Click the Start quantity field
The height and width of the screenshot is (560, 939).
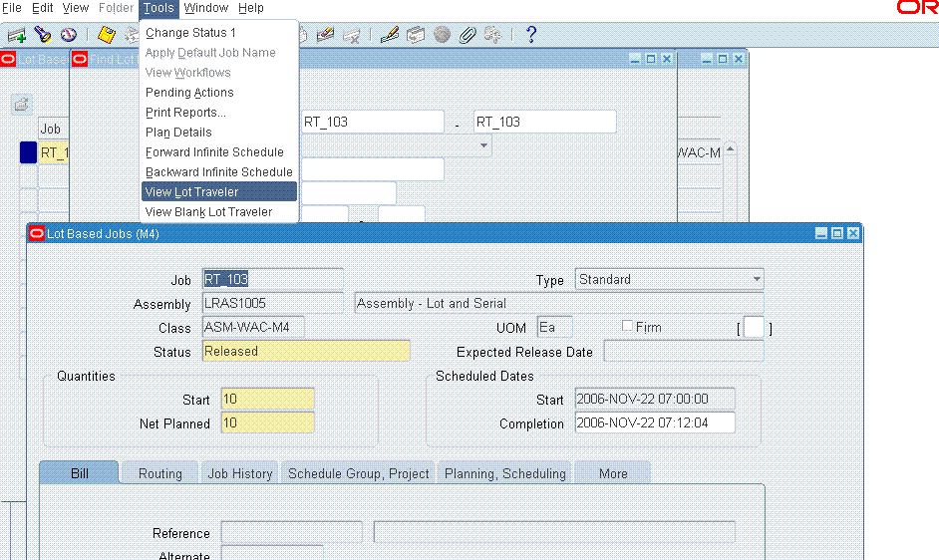(268, 399)
